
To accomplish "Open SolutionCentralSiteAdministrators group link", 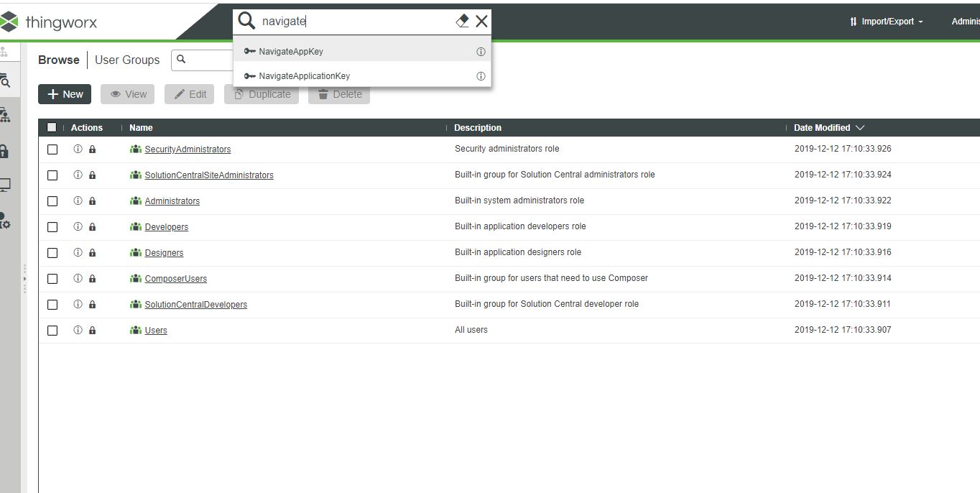I will pyautogui.click(x=209, y=175).
